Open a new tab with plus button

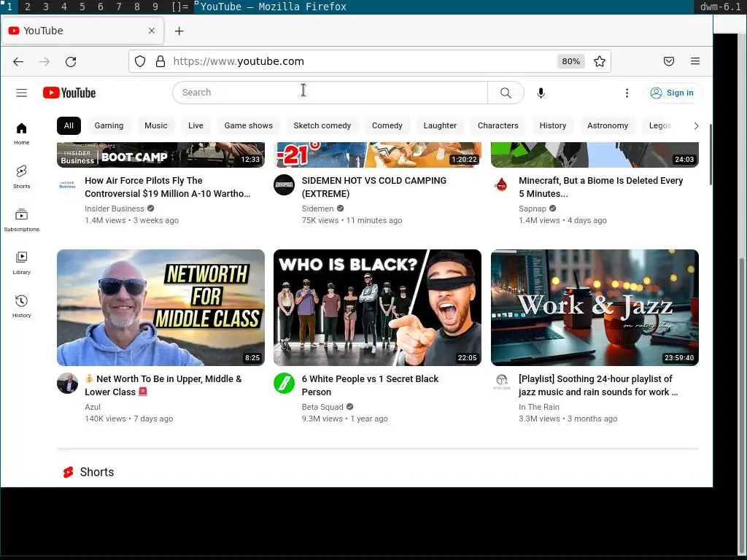pyautogui.click(x=179, y=31)
